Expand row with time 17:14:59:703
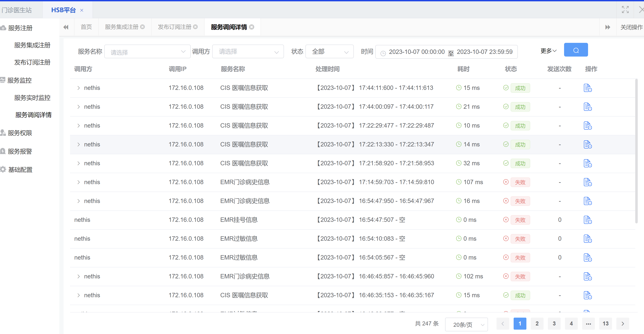This screenshot has height=334, width=644. [78, 182]
